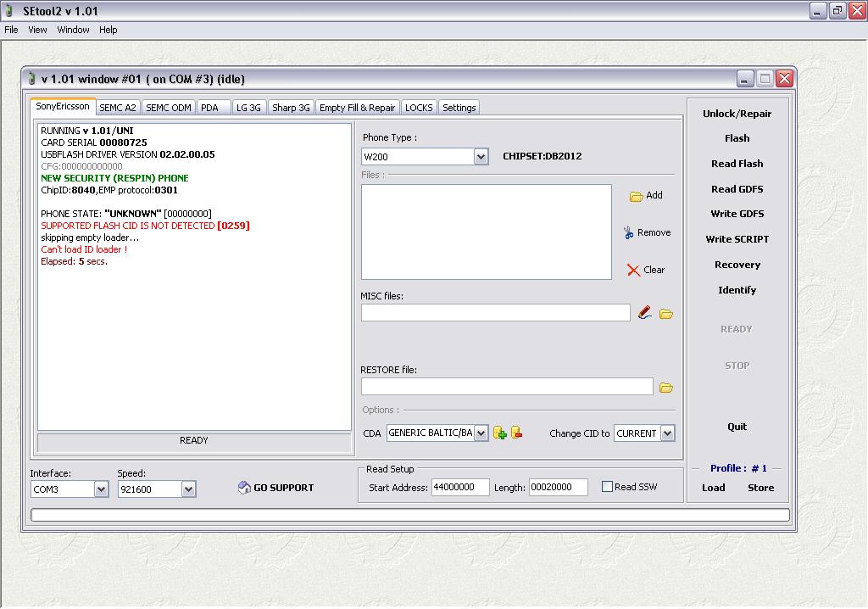Open the Interface COM3 dropdown
This screenshot has height=609, width=868.
[x=101, y=489]
